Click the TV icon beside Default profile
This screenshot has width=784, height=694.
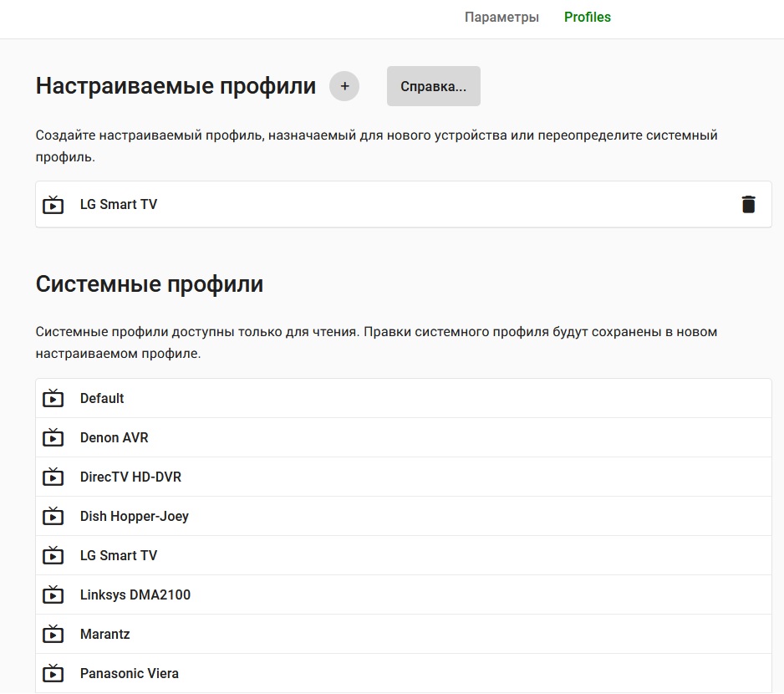click(53, 398)
